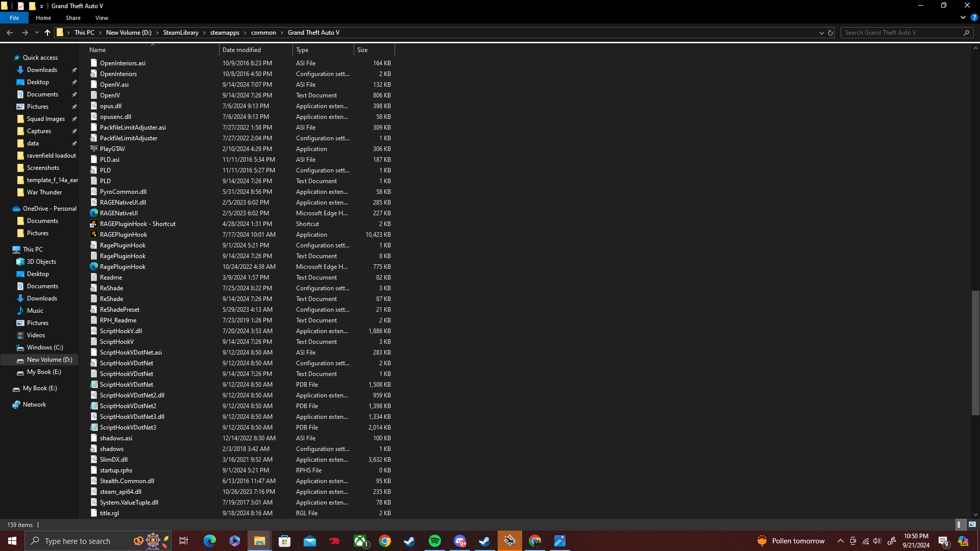Open Help question mark icon

tap(974, 17)
